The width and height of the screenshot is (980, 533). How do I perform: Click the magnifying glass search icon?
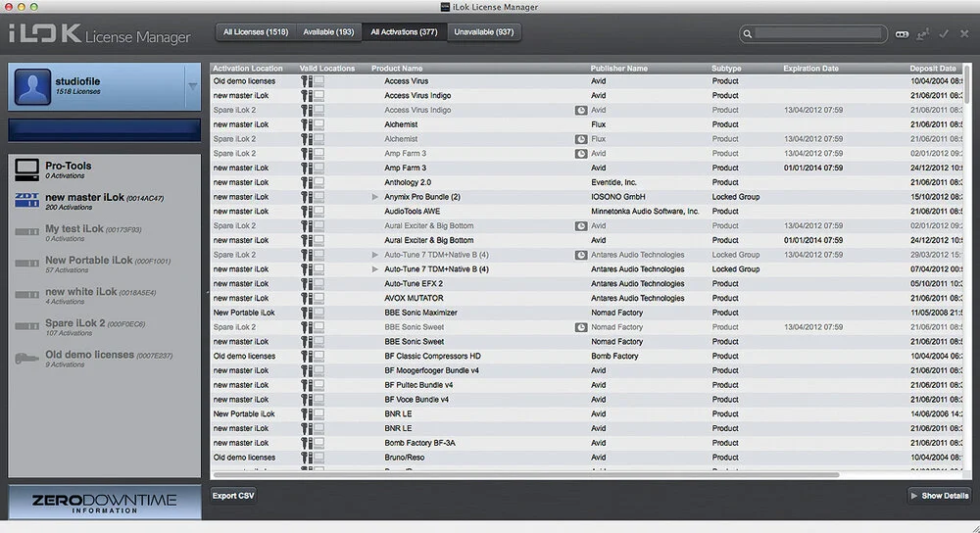[x=747, y=33]
